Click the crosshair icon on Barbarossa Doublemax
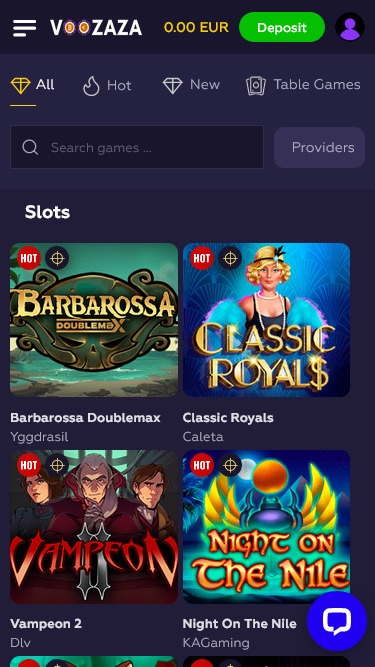 pyautogui.click(x=57, y=258)
